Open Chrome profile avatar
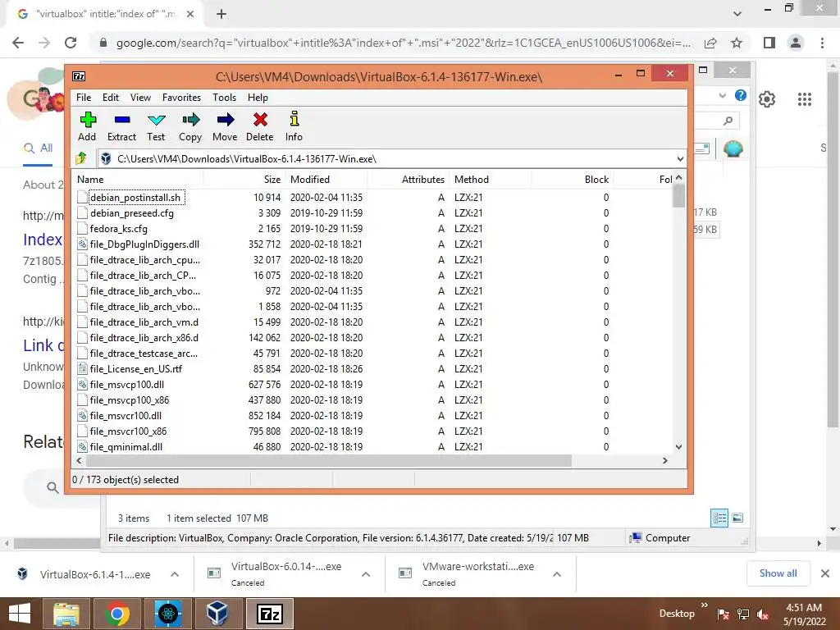840x630 pixels. click(x=796, y=43)
